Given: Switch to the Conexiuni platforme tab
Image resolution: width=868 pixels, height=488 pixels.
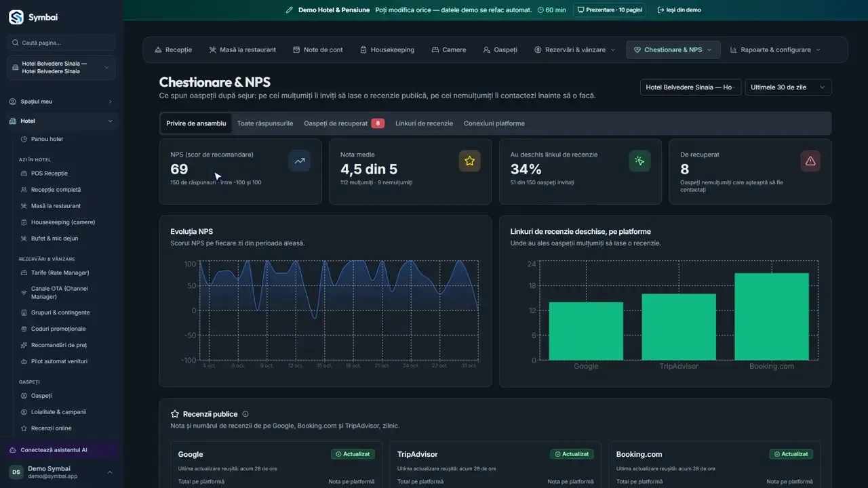Looking at the screenshot, I should tap(494, 123).
